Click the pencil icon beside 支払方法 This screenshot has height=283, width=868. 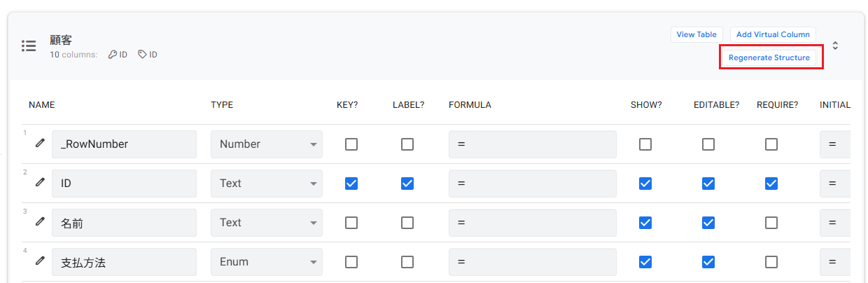click(41, 261)
